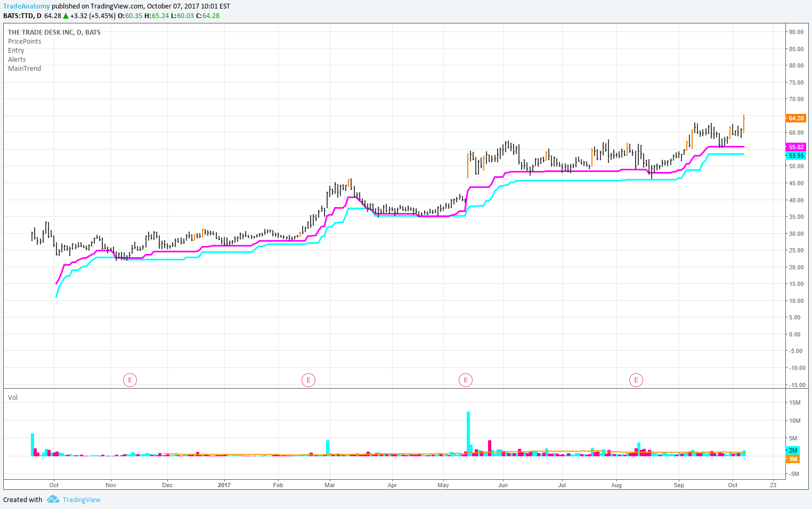The image size is (812, 509).
Task: Click the Created with caption text
Action: click(x=22, y=499)
